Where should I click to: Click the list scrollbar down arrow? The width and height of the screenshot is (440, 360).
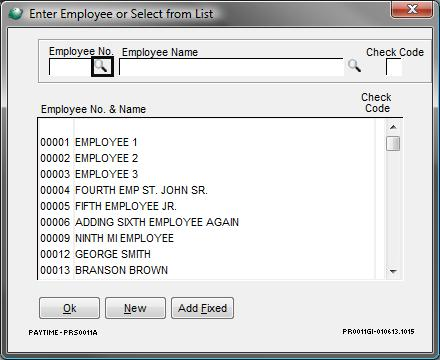[393, 271]
